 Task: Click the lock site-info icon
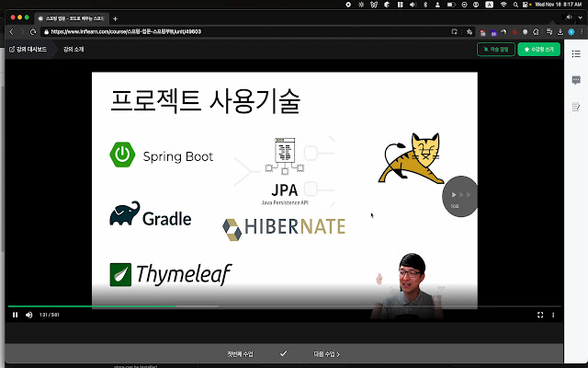coord(47,32)
